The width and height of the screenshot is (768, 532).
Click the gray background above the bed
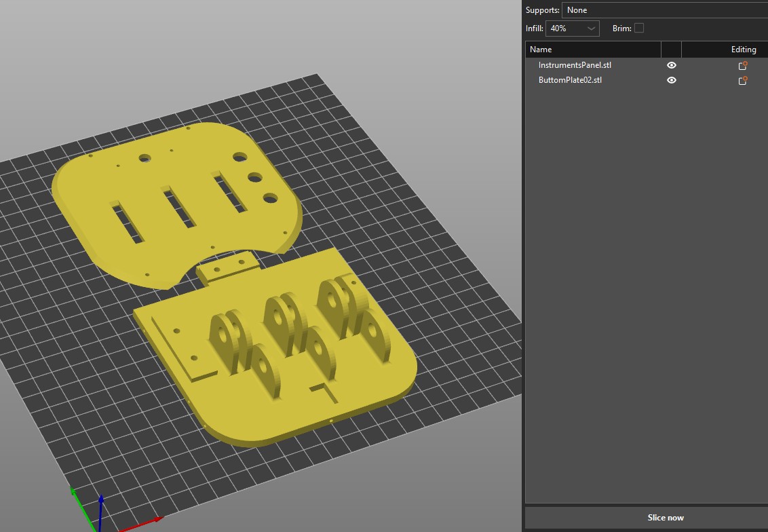pos(271,41)
